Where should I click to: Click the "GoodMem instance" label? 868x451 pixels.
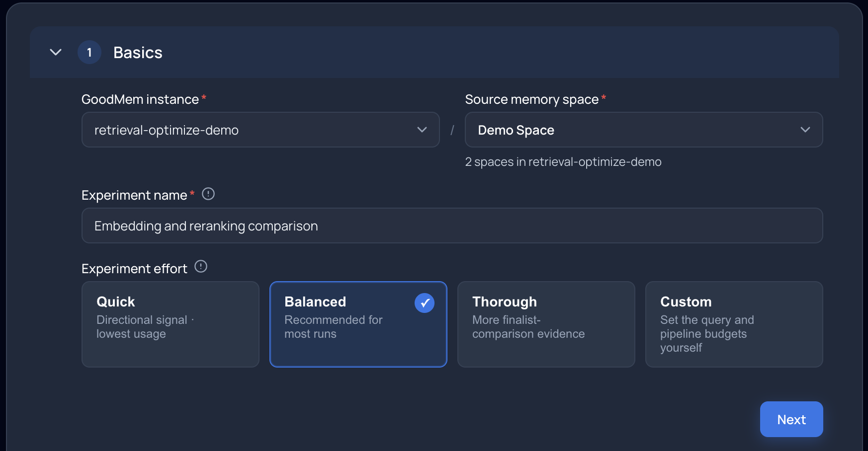tap(140, 99)
